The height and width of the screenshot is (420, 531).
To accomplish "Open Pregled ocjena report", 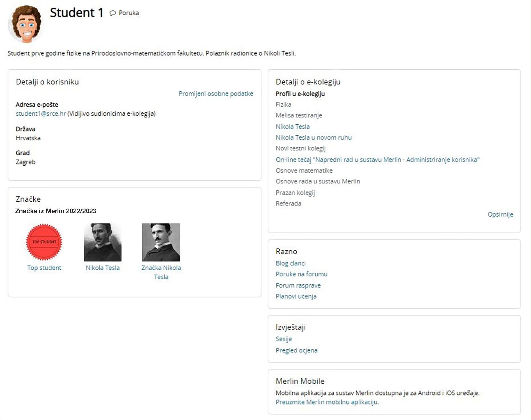I will click(296, 350).
